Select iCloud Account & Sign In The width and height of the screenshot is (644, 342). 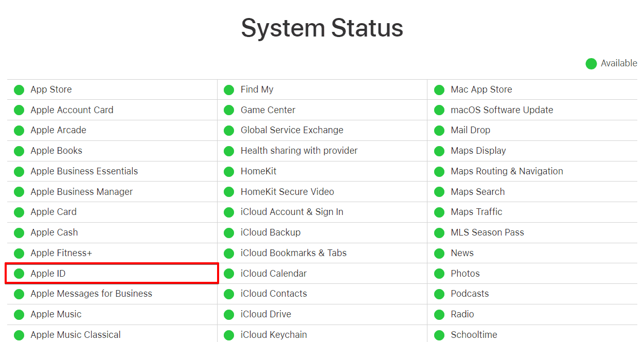[292, 212]
